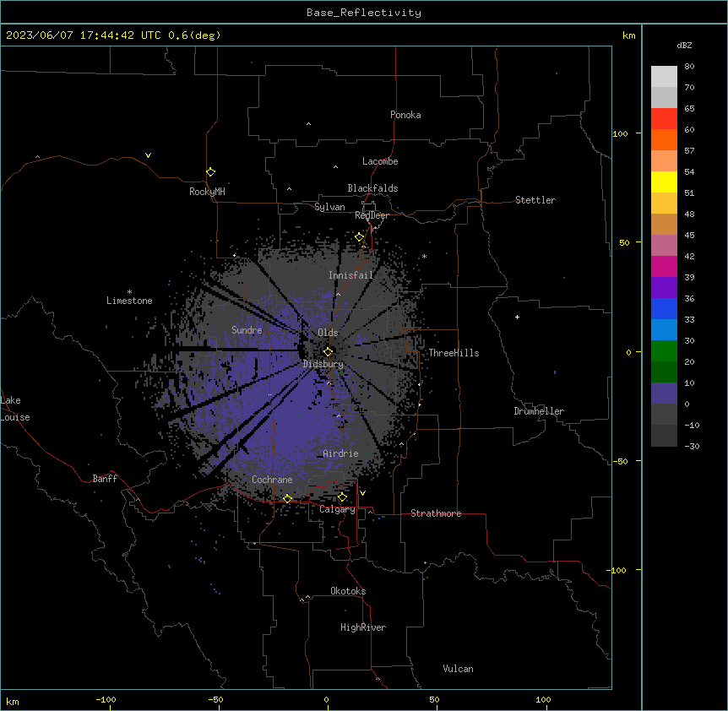
Task: Click the Sylvan map label
Action: click(329, 207)
